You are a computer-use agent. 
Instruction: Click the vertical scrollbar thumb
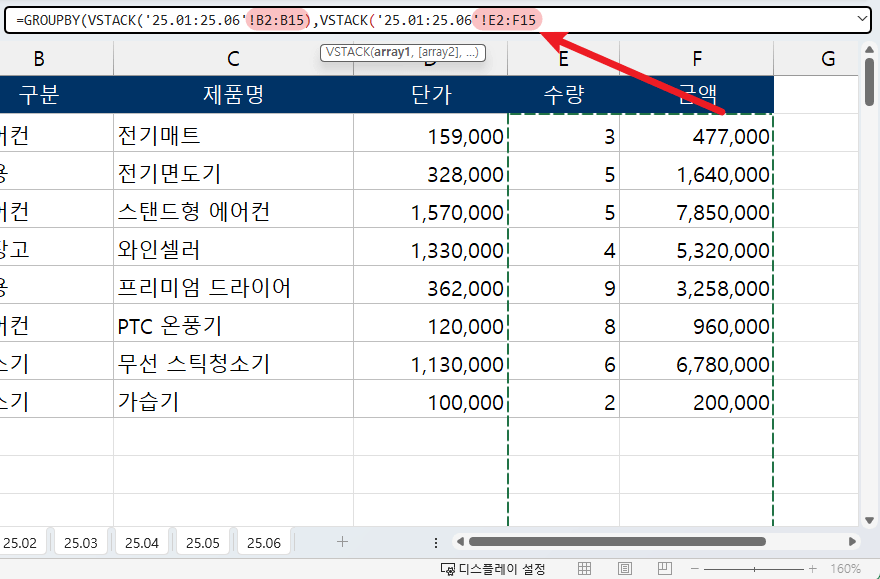(x=869, y=82)
